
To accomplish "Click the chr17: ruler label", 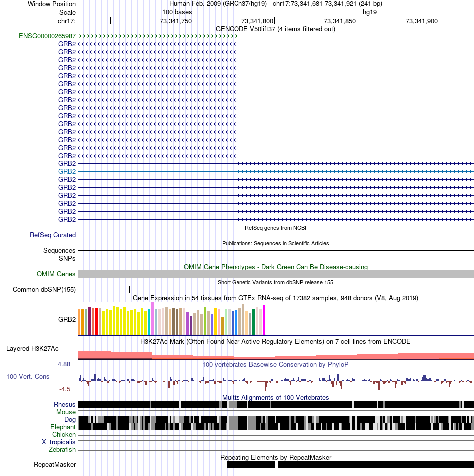I will 67,21.
